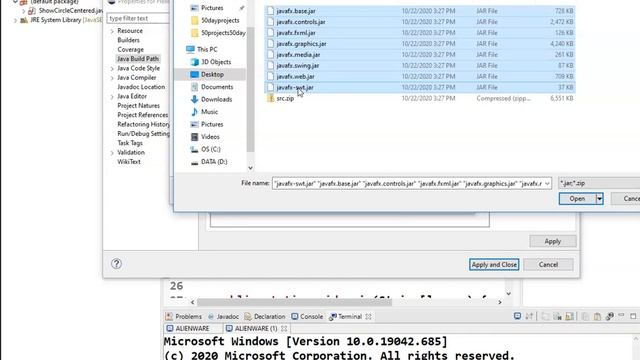This screenshot has width=640, height=360.
Task: Select javafx.fxml.jar in file list
Action: coord(419,33)
